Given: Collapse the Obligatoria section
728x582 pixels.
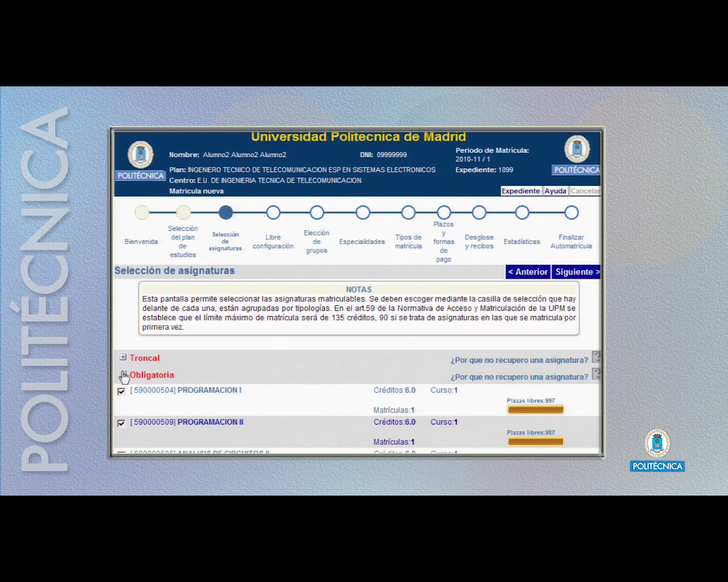Looking at the screenshot, I should click(x=123, y=375).
